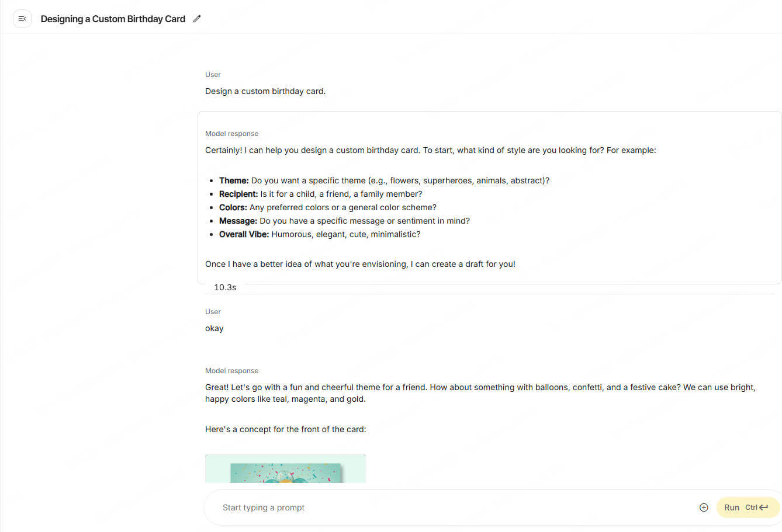The image size is (782, 532).
Task: Click the 'Great! Let's go with' paragraph
Action: (480, 393)
